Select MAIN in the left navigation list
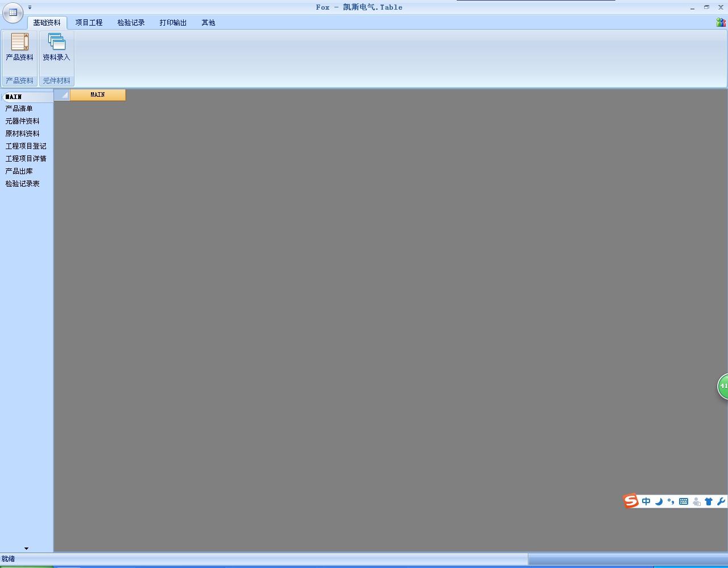The image size is (728, 568). (x=27, y=97)
